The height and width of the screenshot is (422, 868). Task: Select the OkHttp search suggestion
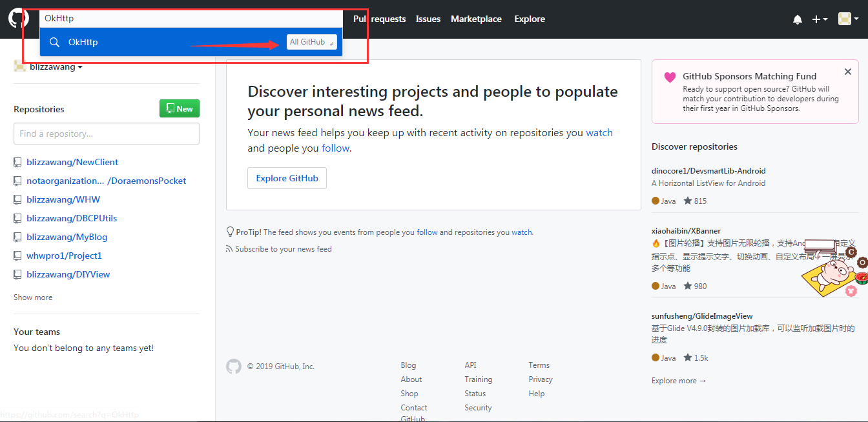[191, 42]
